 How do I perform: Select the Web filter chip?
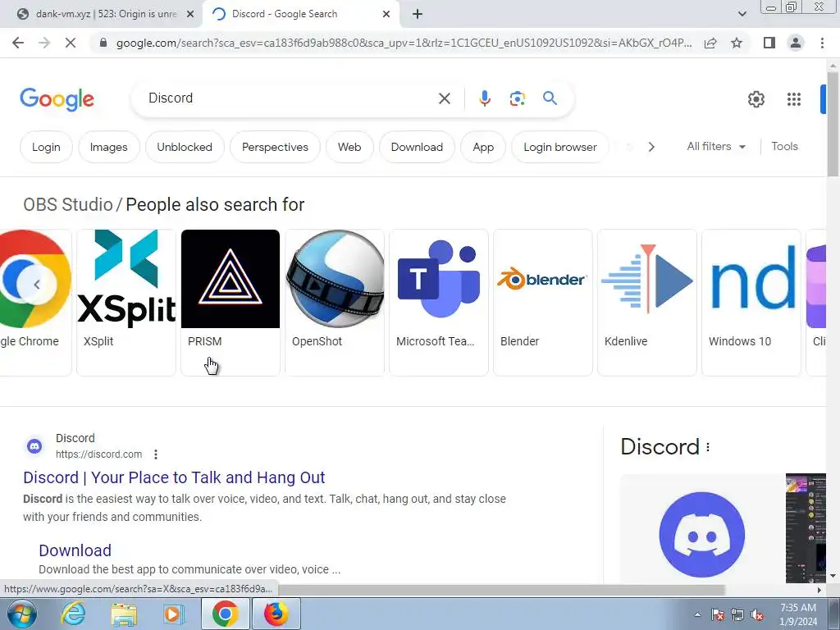pos(349,147)
